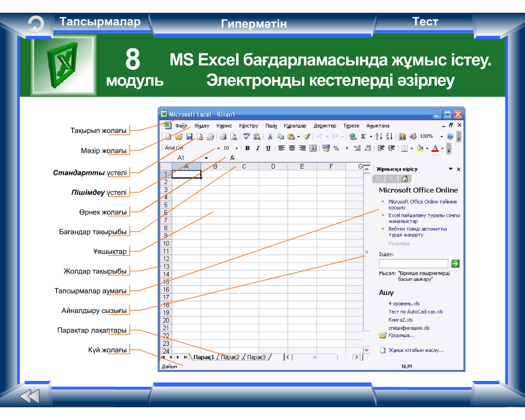Open the Деректер menu
The width and height of the screenshot is (525, 420).
point(325,126)
